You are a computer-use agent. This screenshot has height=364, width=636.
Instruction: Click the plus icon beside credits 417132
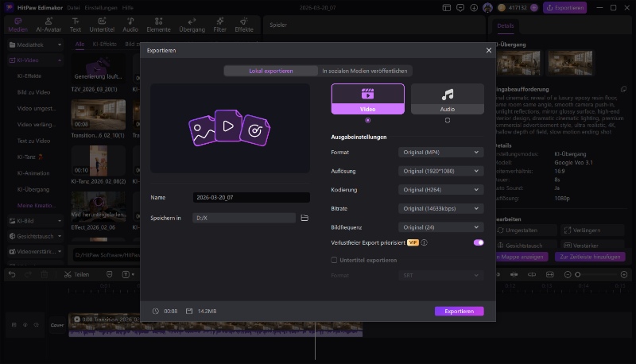pyautogui.click(x=534, y=8)
